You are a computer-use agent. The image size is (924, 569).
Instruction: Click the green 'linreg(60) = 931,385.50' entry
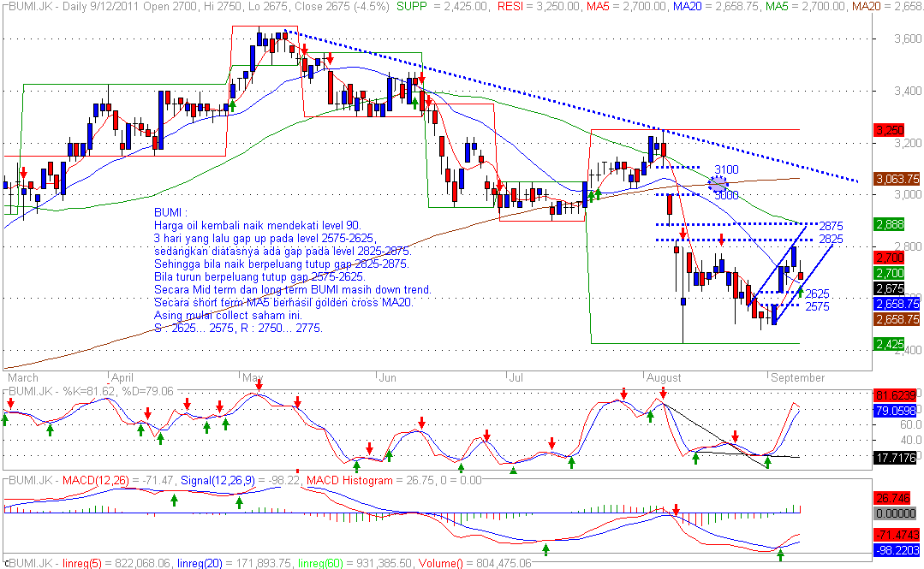tap(355, 564)
